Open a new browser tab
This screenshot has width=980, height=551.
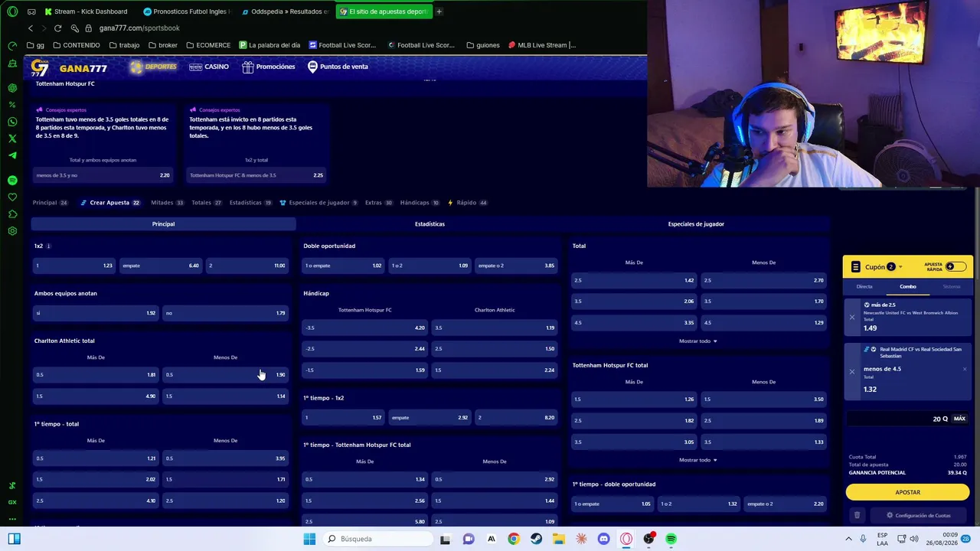point(439,11)
